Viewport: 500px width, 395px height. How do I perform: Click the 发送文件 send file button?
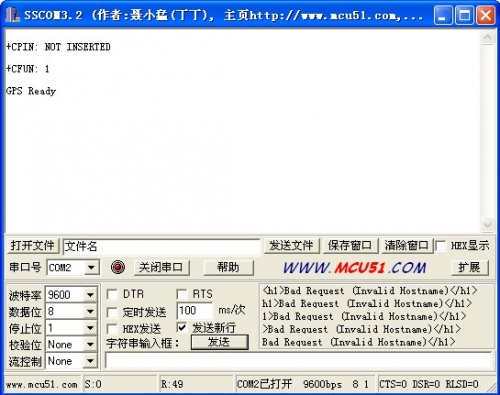click(291, 246)
